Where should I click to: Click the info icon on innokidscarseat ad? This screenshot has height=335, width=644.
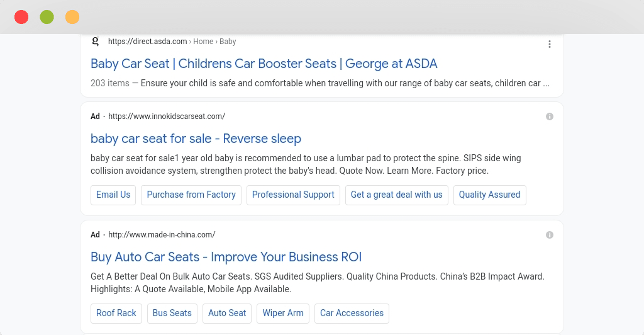click(x=550, y=116)
